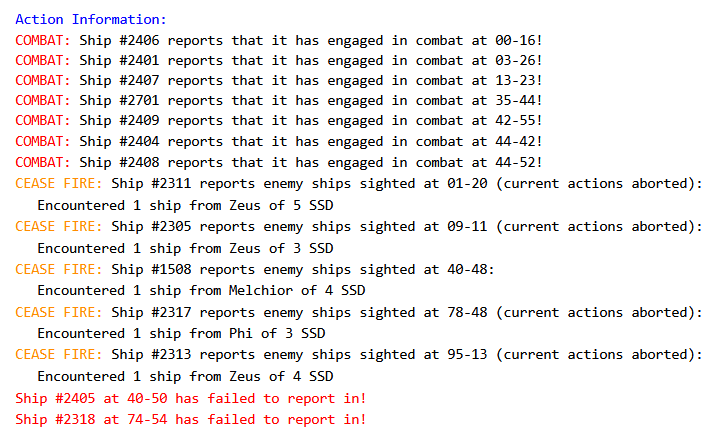Image resolution: width=712 pixels, height=442 pixels.
Task: Click Ship #2311 cease fire report
Action: pyautogui.click(x=358, y=184)
